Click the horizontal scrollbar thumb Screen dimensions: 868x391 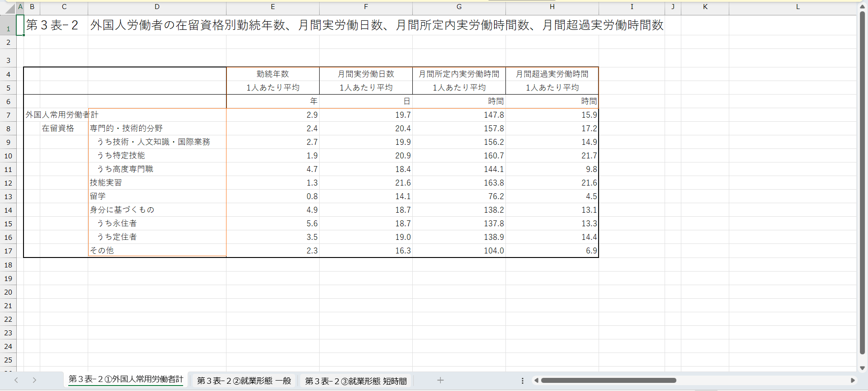[608, 381]
